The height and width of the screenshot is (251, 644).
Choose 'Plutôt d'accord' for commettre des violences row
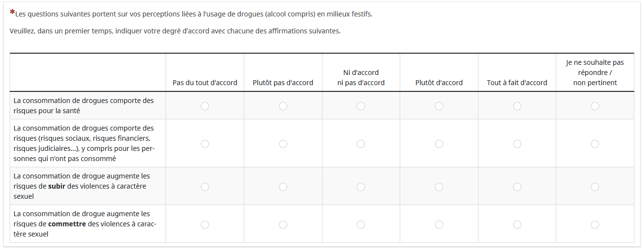pyautogui.click(x=439, y=224)
